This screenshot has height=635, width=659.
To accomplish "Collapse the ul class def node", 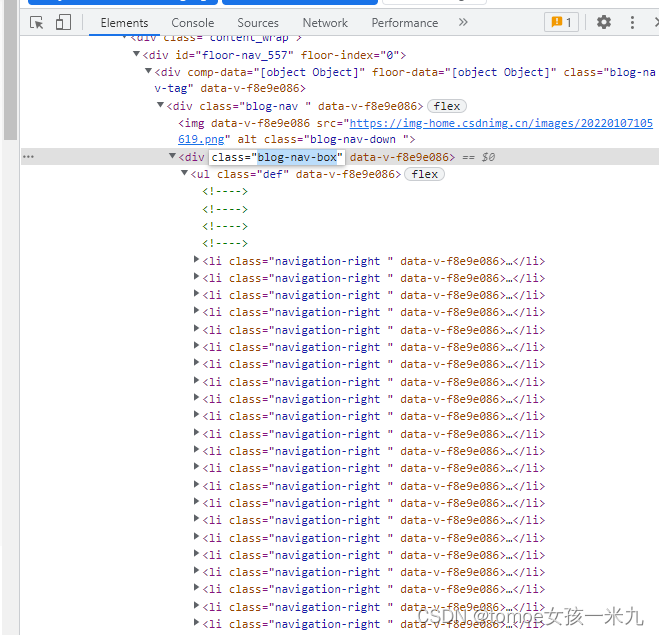I will [x=184, y=173].
